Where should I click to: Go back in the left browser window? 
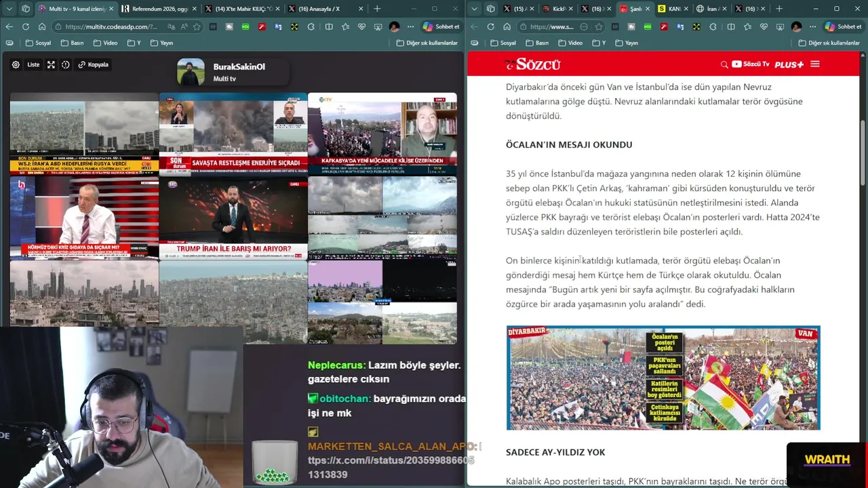[9, 26]
